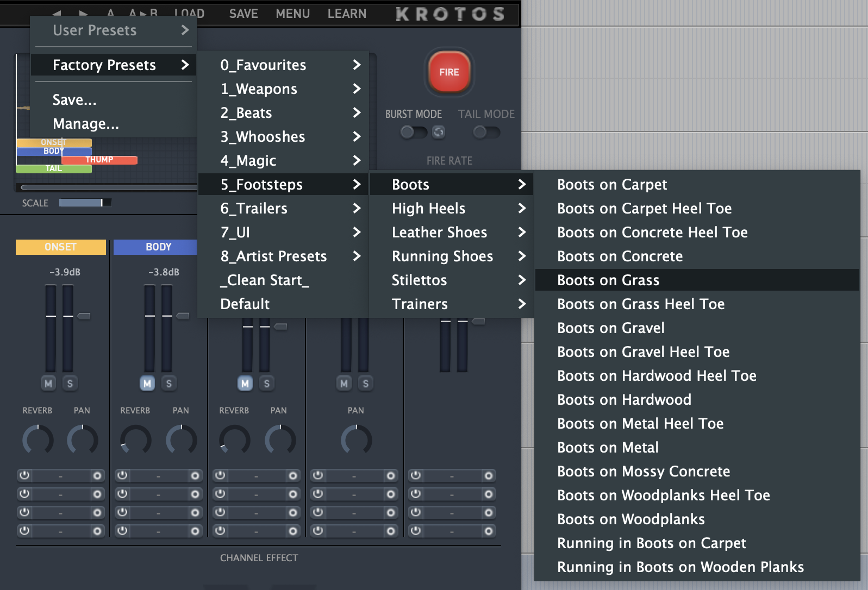Click the red FIRE button

pyautogui.click(x=449, y=72)
